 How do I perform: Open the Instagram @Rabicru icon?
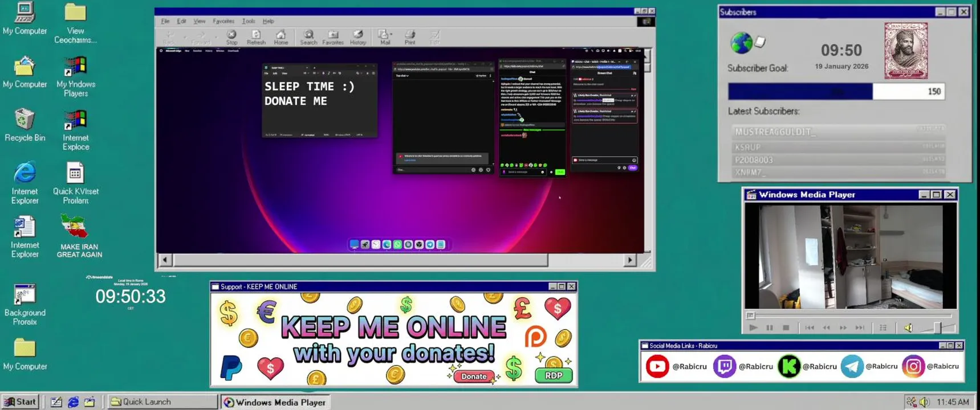pos(913,366)
